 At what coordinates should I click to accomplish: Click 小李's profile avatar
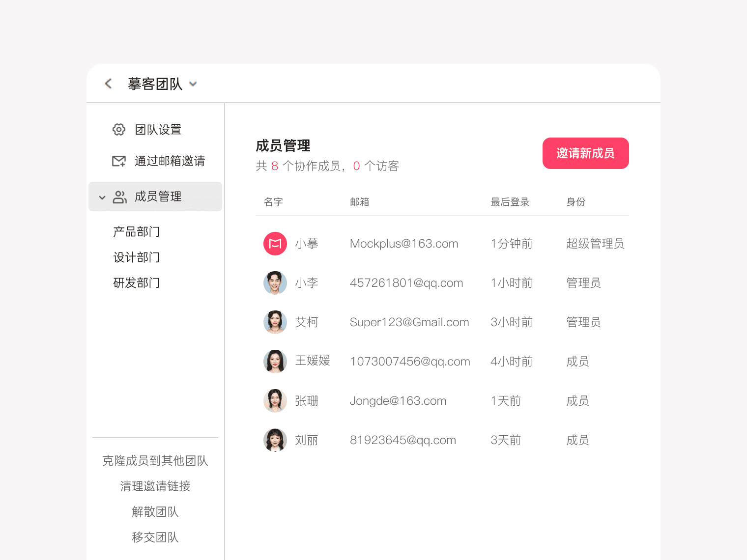275,283
